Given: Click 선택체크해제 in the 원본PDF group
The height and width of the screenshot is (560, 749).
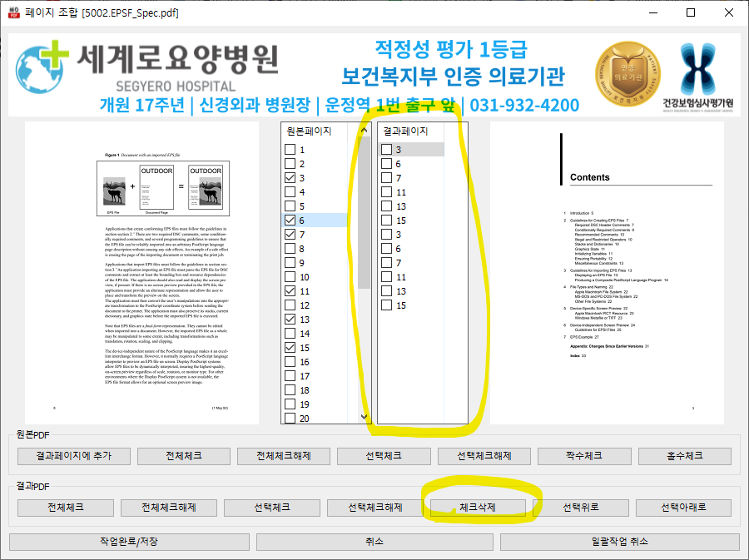Looking at the screenshot, I should point(484,456).
